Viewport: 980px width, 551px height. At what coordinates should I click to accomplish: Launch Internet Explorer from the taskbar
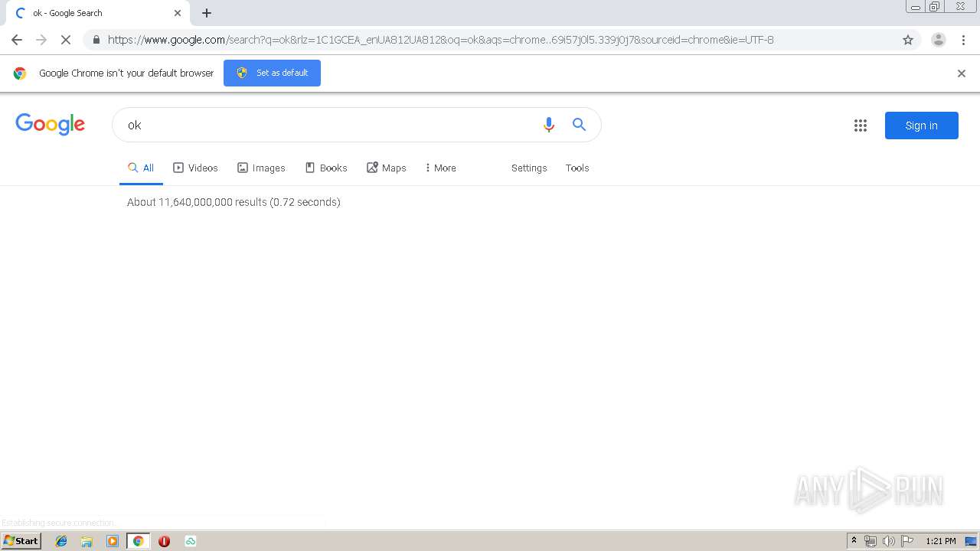[61, 541]
